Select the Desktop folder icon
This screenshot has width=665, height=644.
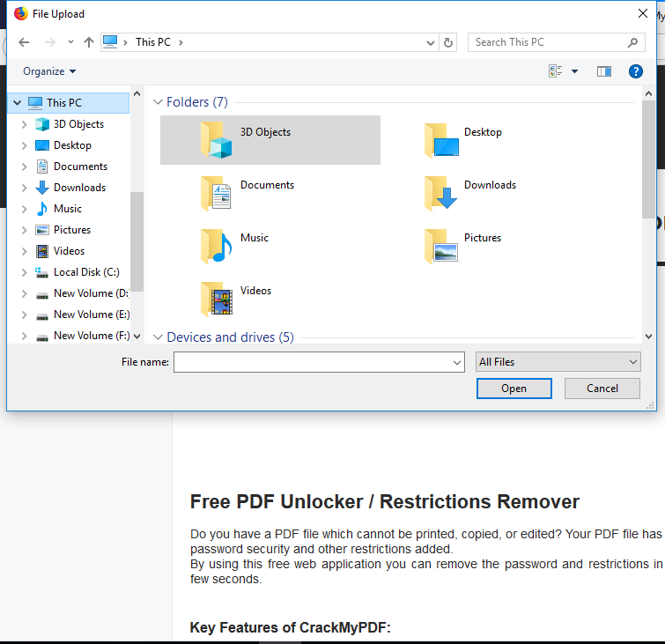441,140
